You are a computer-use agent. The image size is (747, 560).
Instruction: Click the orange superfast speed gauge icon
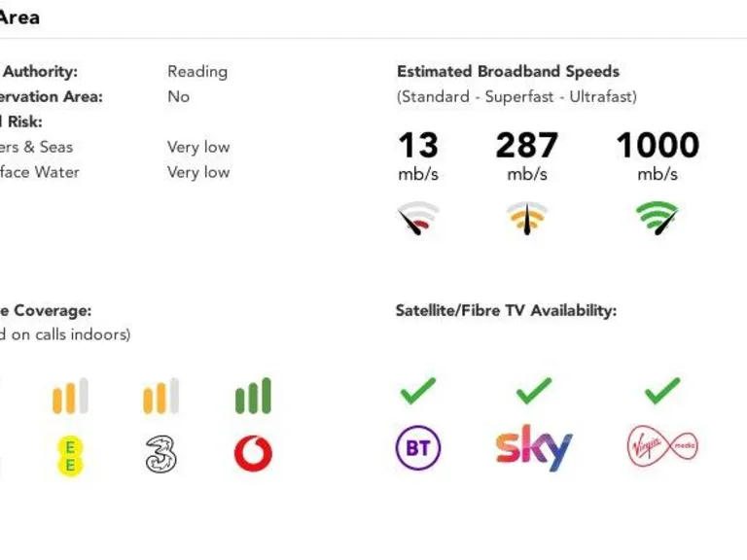point(527,218)
